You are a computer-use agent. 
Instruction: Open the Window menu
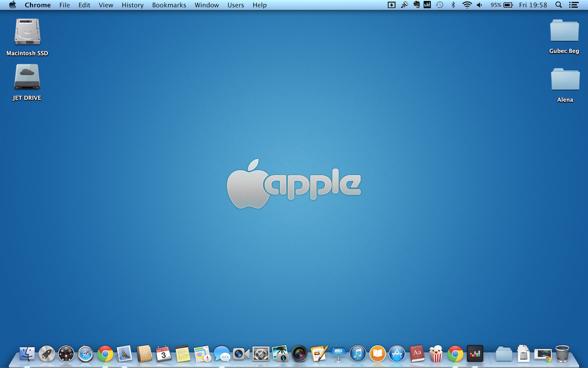tap(207, 5)
